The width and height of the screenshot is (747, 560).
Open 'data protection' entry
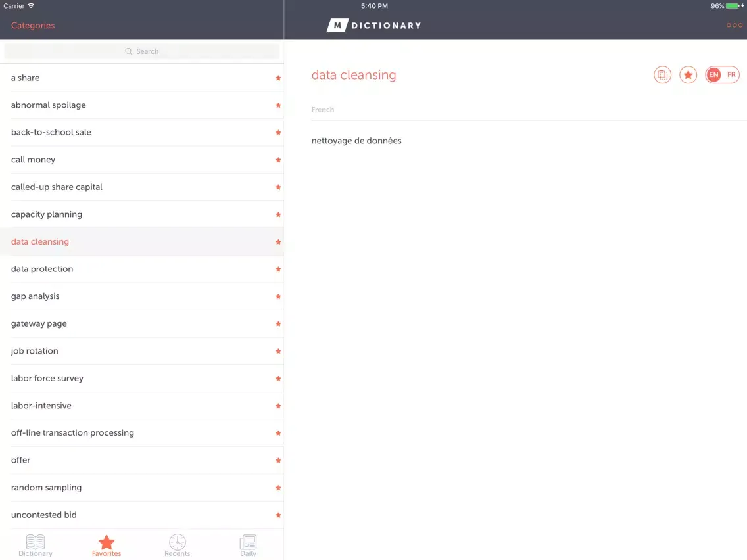click(142, 269)
